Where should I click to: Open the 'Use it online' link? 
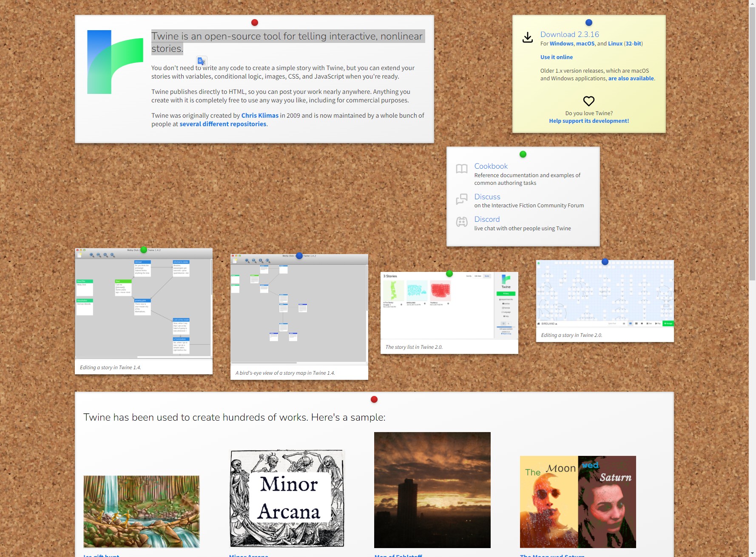click(x=556, y=57)
